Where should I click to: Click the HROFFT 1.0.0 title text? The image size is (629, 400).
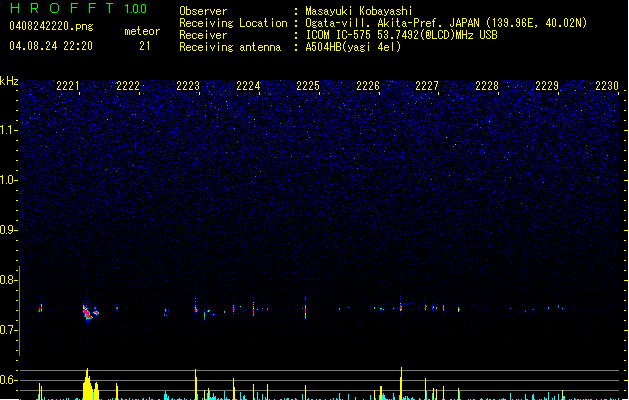(x=79, y=8)
